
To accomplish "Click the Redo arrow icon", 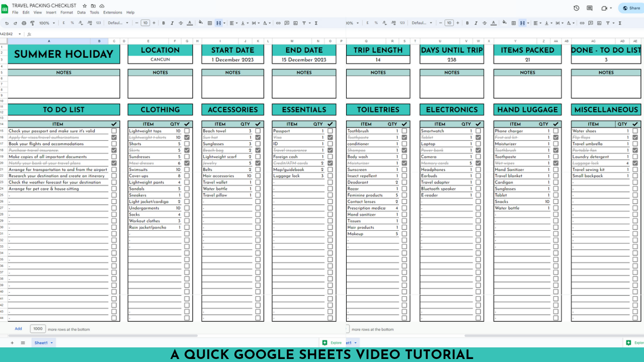I will click(15, 23).
